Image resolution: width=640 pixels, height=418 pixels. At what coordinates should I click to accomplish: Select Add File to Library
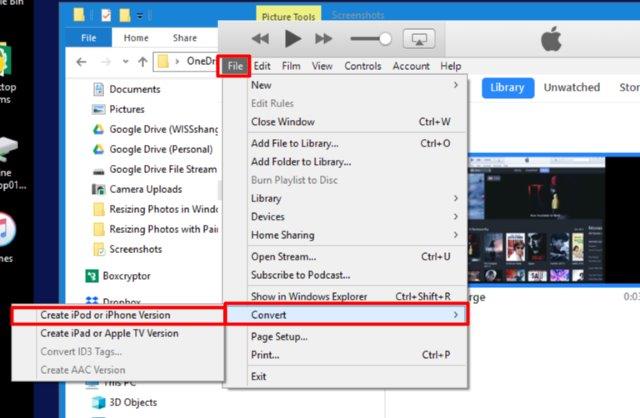point(357,144)
